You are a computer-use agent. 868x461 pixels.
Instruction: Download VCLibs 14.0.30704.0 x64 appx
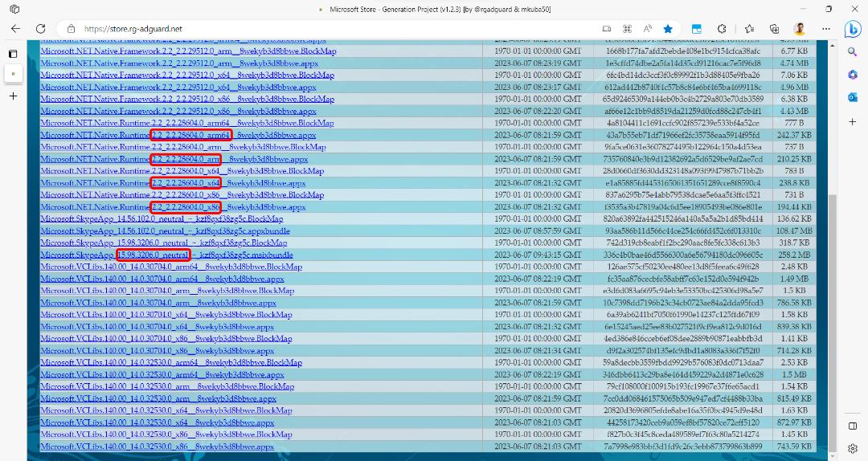point(158,327)
